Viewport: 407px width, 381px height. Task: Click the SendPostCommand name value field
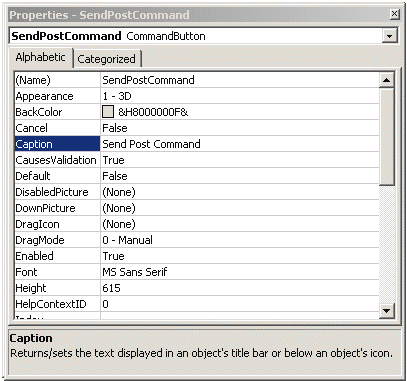pyautogui.click(x=240, y=80)
